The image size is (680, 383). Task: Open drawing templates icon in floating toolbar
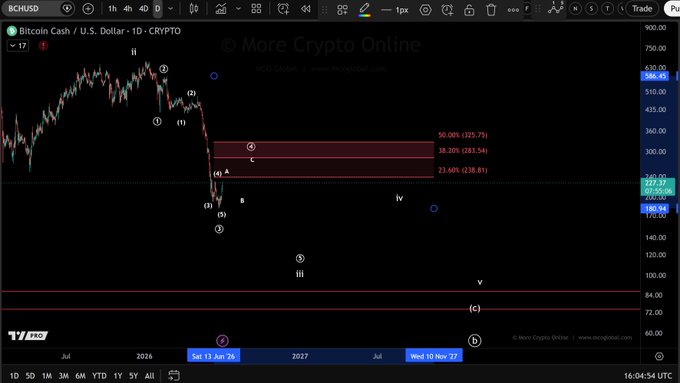tap(343, 9)
